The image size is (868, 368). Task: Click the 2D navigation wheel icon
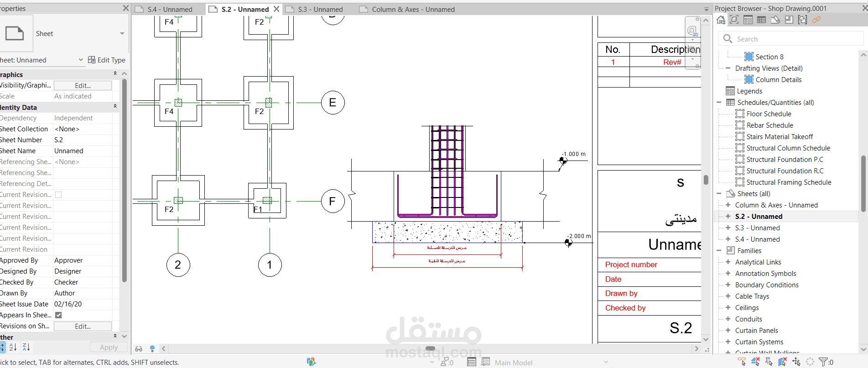coord(692,31)
